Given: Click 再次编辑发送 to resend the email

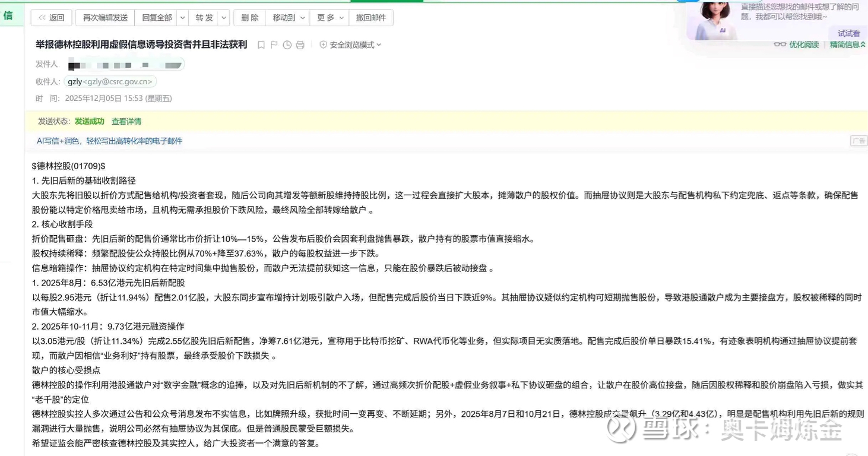Looking at the screenshot, I should tap(105, 18).
